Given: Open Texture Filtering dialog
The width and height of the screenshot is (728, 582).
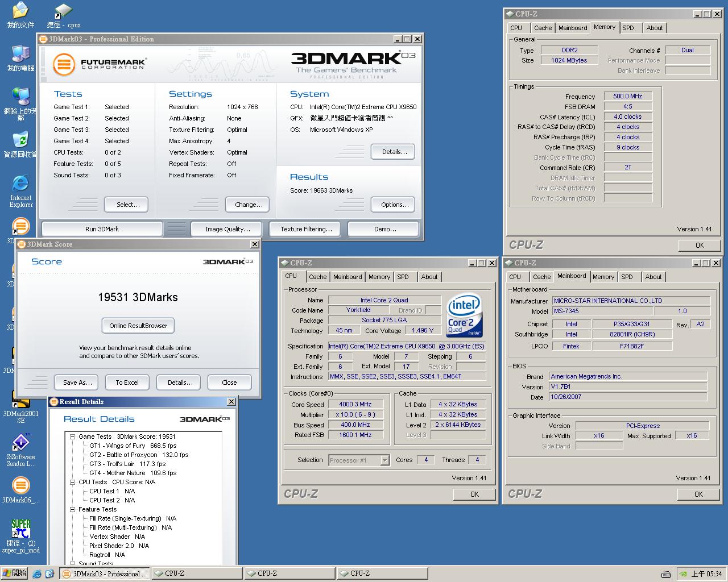Looking at the screenshot, I should tap(306, 229).
